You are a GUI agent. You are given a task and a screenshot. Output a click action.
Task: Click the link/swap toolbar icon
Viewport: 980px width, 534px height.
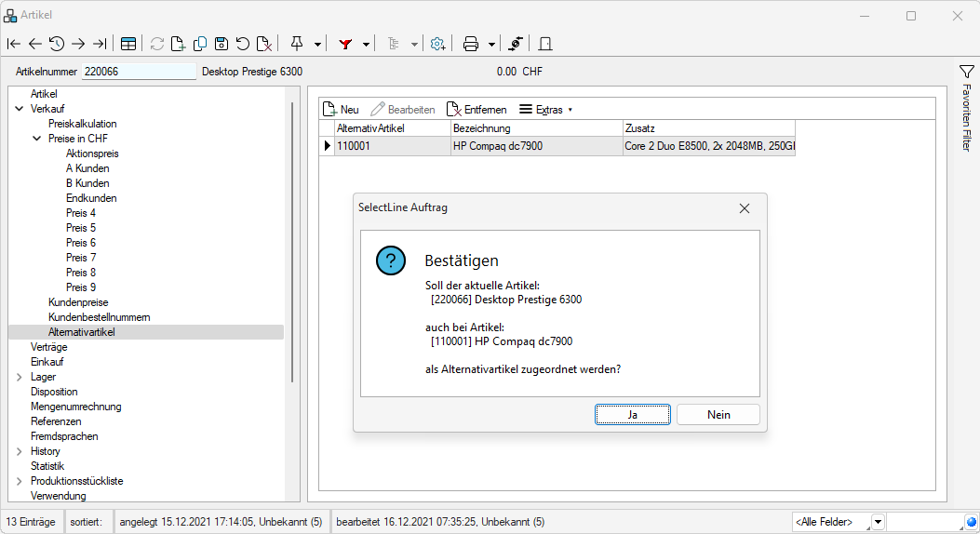point(516,44)
